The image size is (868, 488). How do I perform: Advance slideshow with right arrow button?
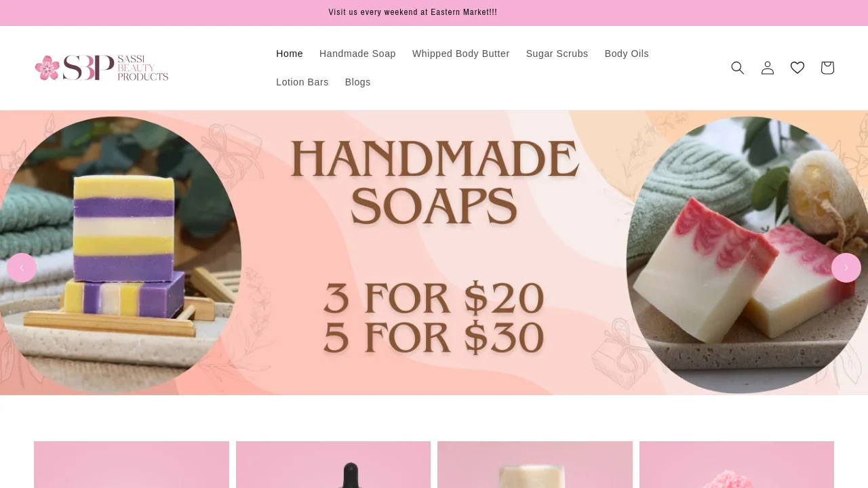click(846, 268)
